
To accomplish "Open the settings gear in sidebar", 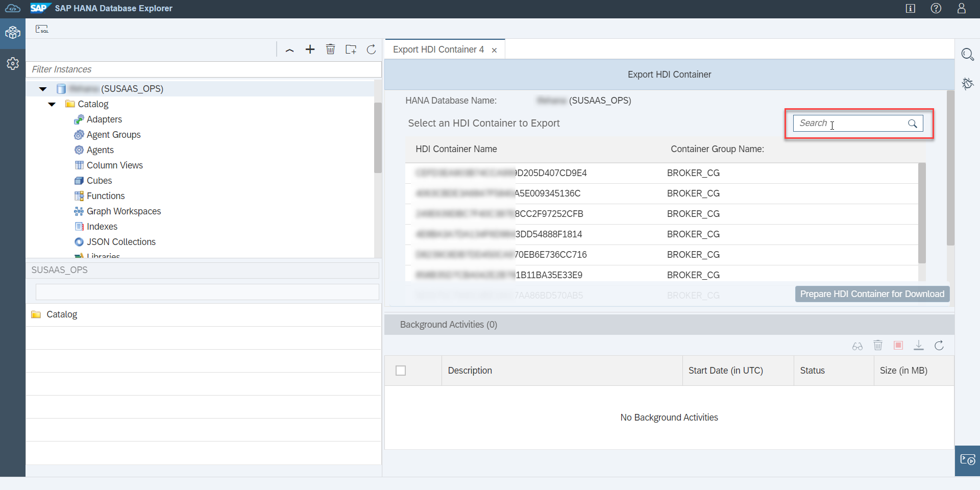I will 13,63.
